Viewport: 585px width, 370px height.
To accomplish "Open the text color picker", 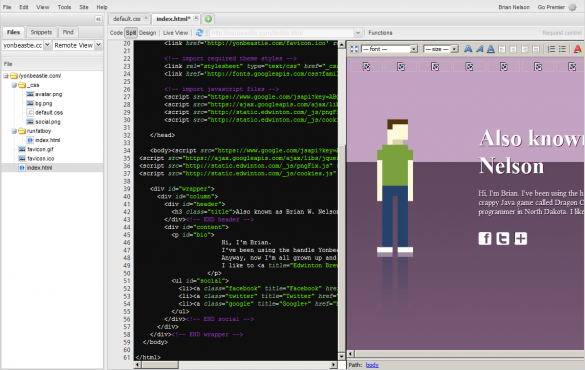I will pyautogui.click(x=578, y=49).
